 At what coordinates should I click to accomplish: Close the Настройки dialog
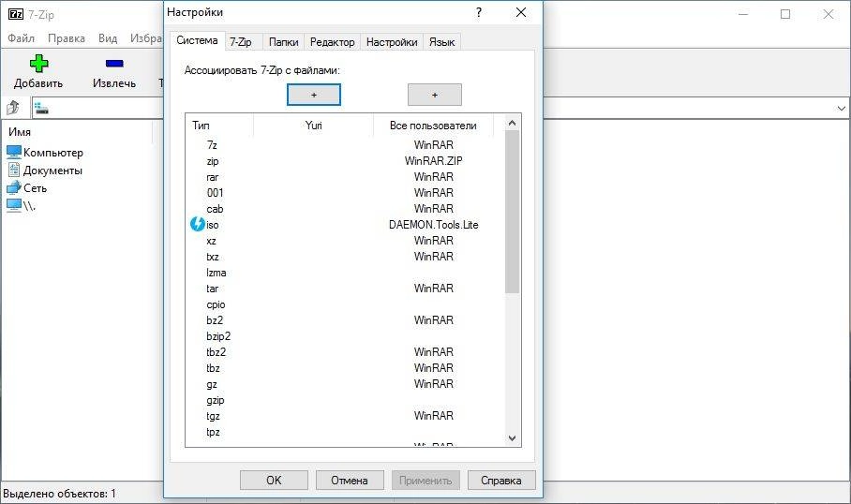pos(521,12)
